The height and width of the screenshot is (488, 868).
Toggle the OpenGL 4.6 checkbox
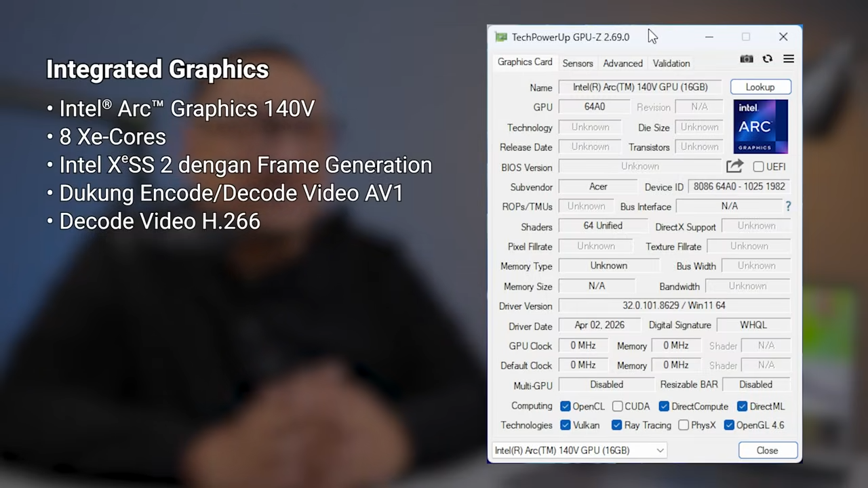pyautogui.click(x=729, y=425)
